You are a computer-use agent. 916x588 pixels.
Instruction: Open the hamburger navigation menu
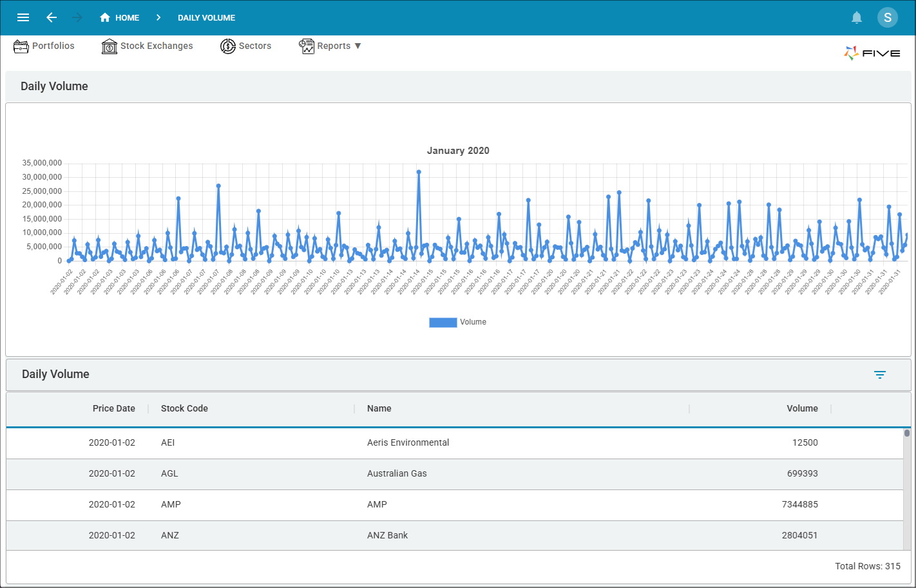click(23, 17)
